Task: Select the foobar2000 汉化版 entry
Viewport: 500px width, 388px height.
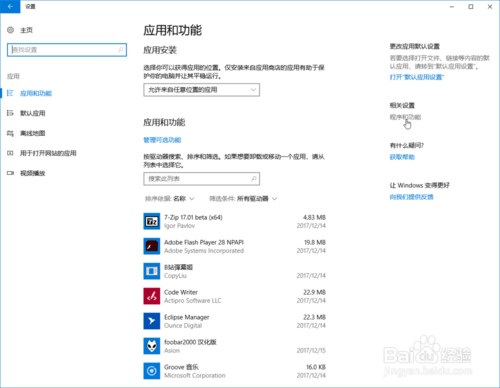Action: point(234,346)
